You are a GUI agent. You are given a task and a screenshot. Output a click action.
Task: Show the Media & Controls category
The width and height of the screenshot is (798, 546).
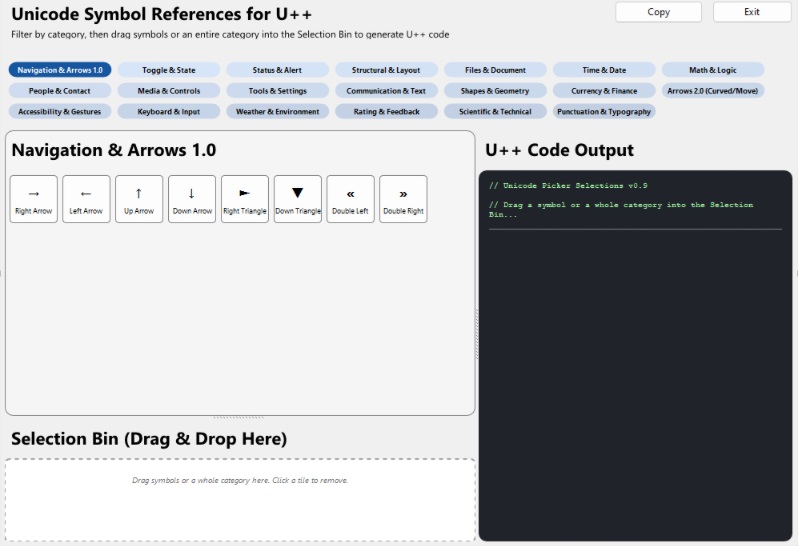169,91
